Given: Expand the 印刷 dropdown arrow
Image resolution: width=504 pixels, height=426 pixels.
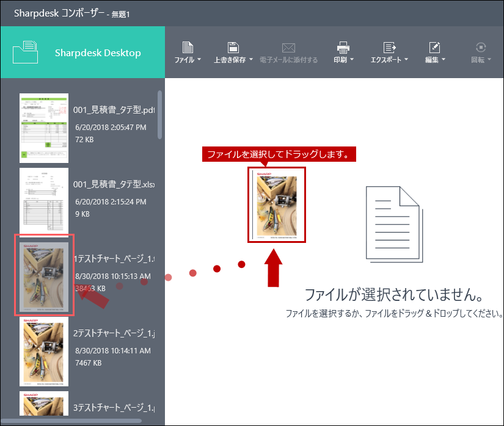Looking at the screenshot, I should click(352, 59).
